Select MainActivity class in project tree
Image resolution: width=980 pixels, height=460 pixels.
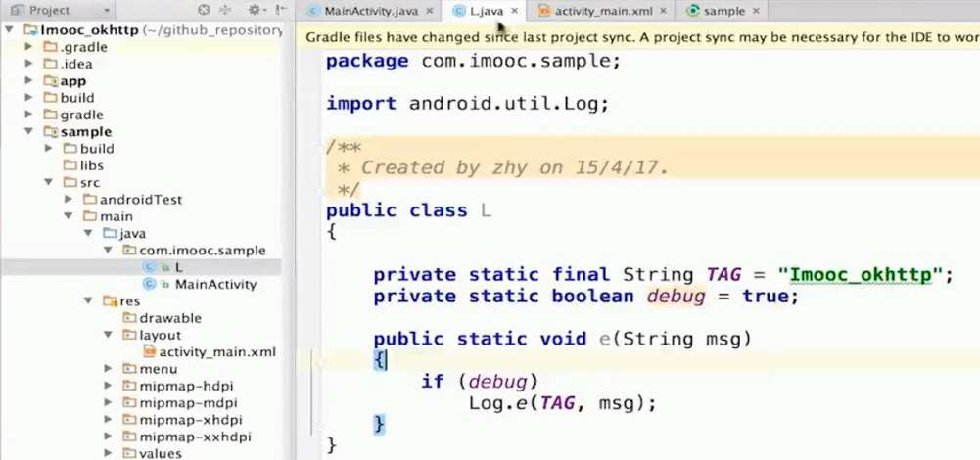tap(215, 284)
